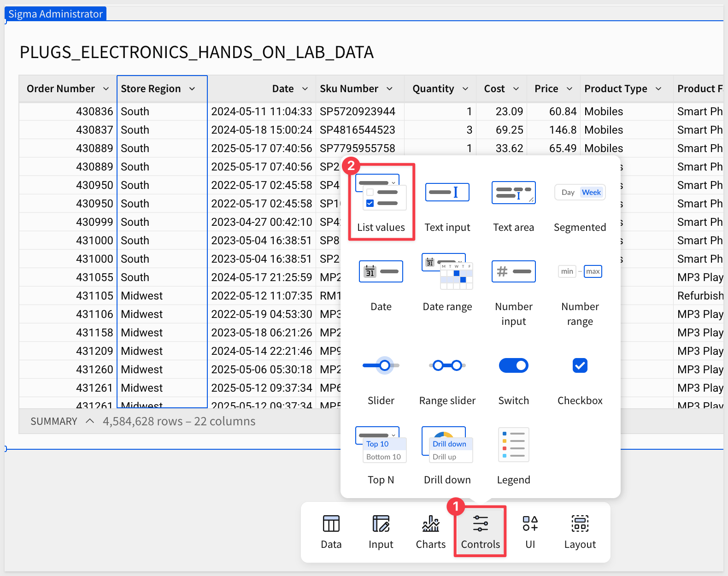Switch to the Layout toolbar tab
728x576 pixels.
click(580, 532)
